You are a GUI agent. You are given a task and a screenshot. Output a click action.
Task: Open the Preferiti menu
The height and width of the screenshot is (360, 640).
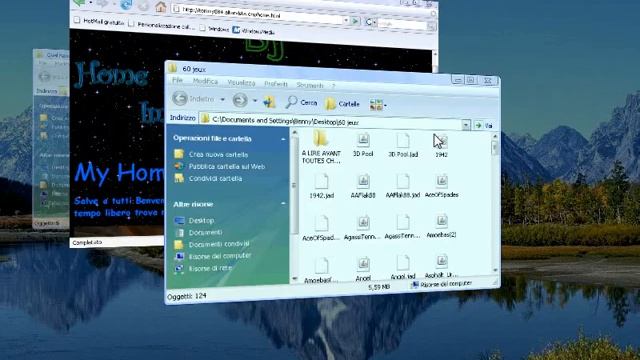tap(276, 84)
